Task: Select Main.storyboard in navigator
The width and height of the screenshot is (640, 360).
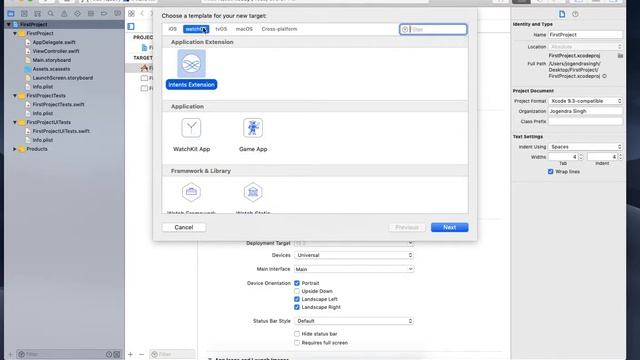Action: tap(51, 60)
